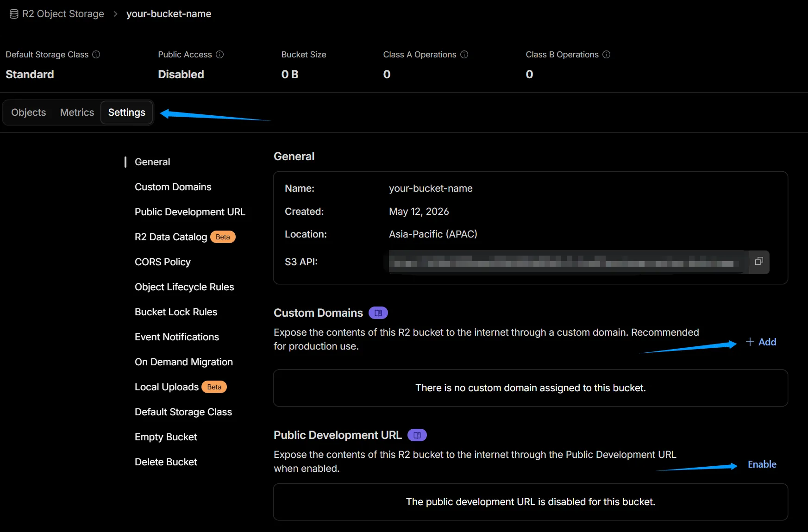This screenshot has height=532, width=808.
Task: Click the bucket name value your-bucket-name
Action: (431, 188)
